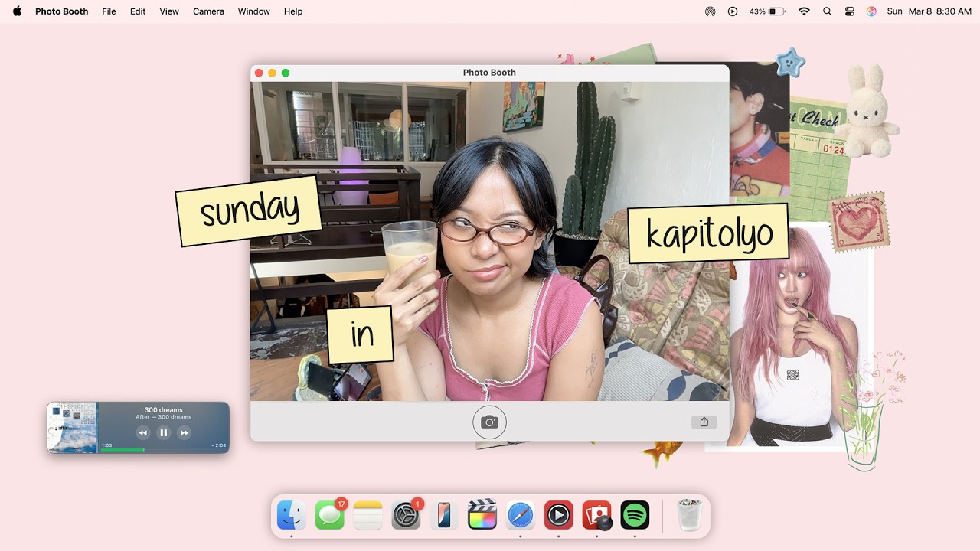Open the View menu
980x551 pixels.
click(x=169, y=11)
